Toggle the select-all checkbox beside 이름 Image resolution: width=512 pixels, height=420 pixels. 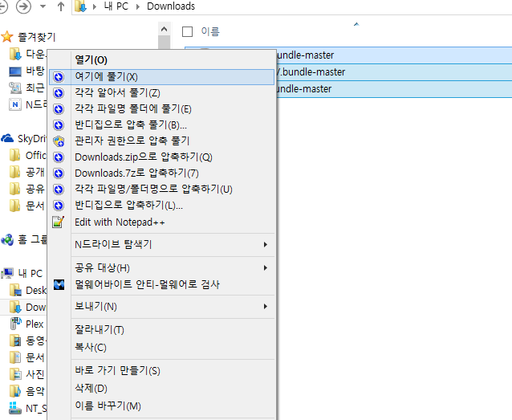[x=187, y=32]
